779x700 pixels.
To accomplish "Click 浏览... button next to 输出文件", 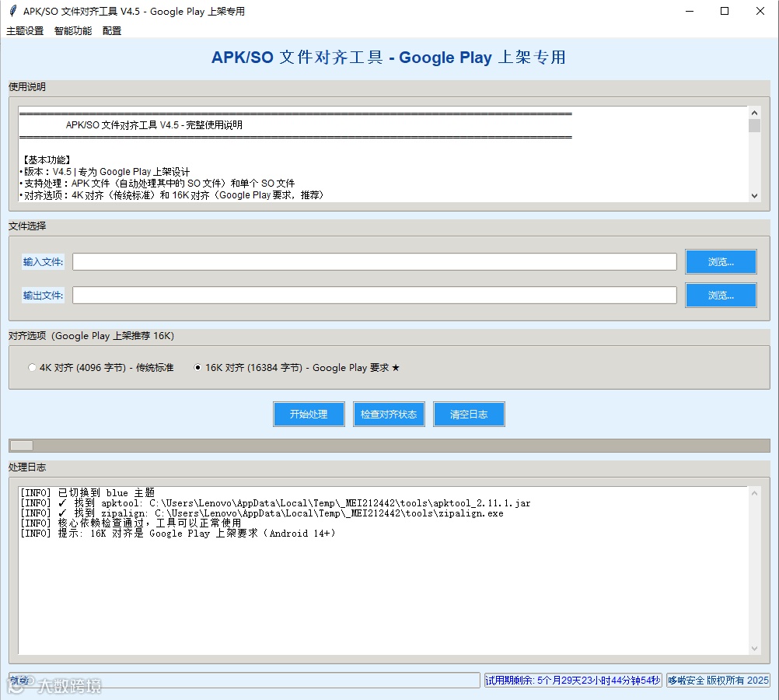I will [721, 296].
